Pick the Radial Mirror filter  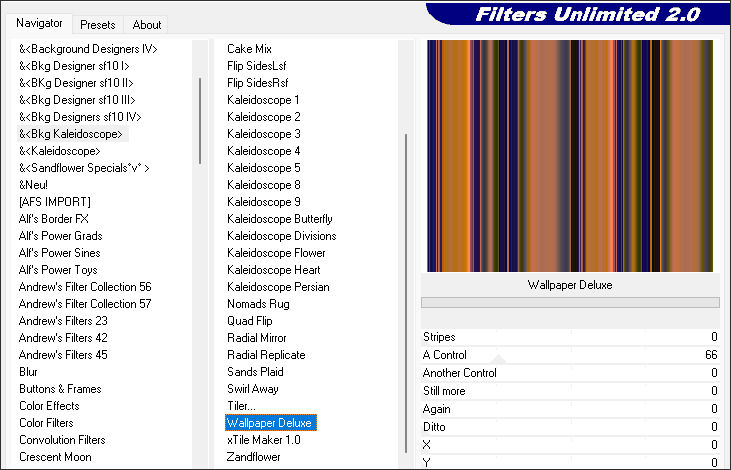point(257,337)
